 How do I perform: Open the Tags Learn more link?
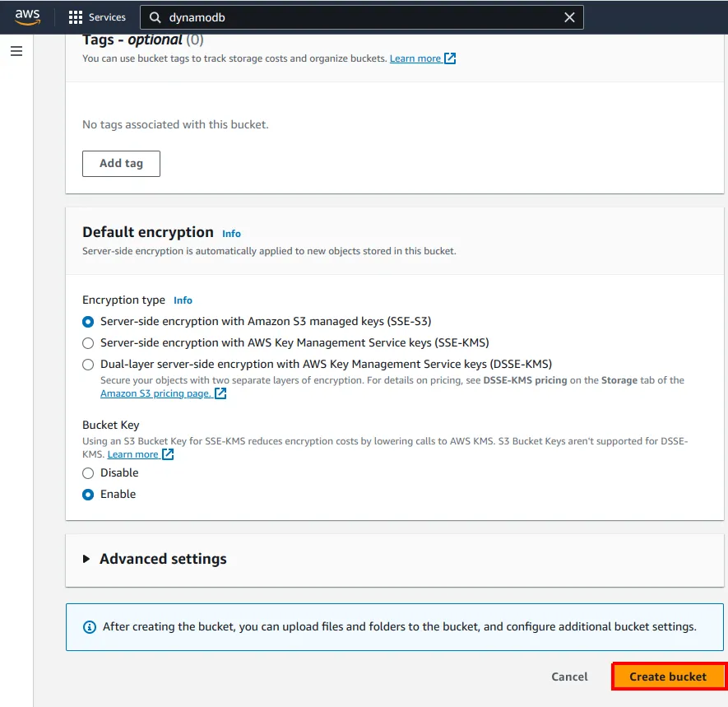[415, 58]
